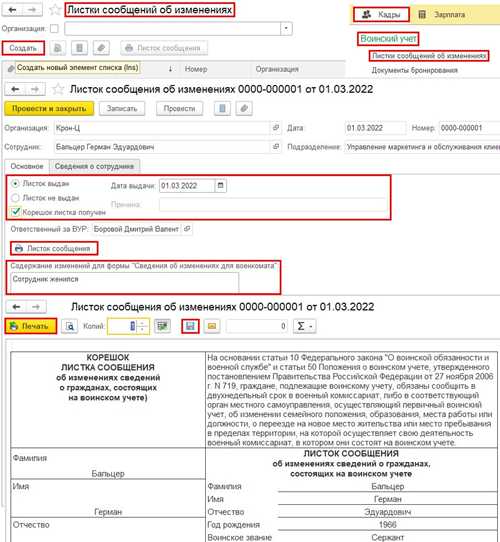The image size is (500, 542).
Task: Click the paperclip attachments icon beside Провести
Action: [244, 109]
